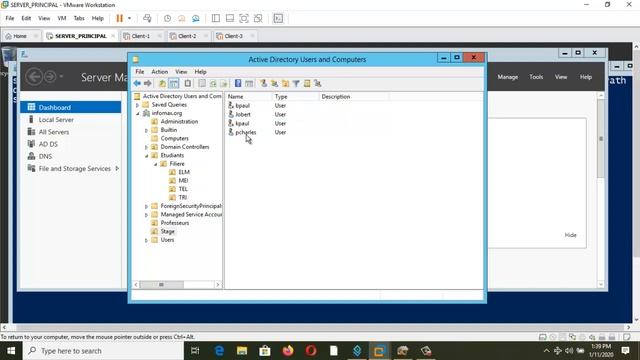This screenshot has height=360, width=640.
Task: Select the user Jobert in the list
Action: (243, 115)
